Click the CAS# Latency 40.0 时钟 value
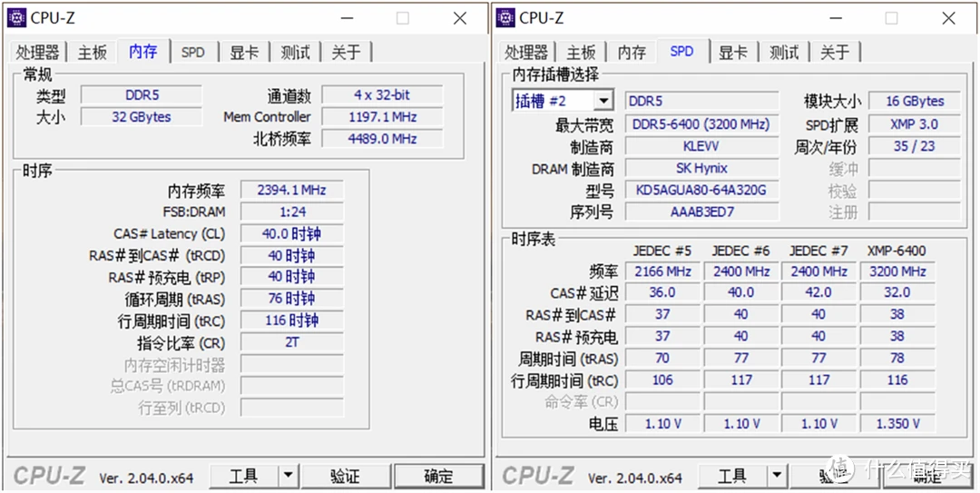The height and width of the screenshot is (493, 980). coord(292,234)
